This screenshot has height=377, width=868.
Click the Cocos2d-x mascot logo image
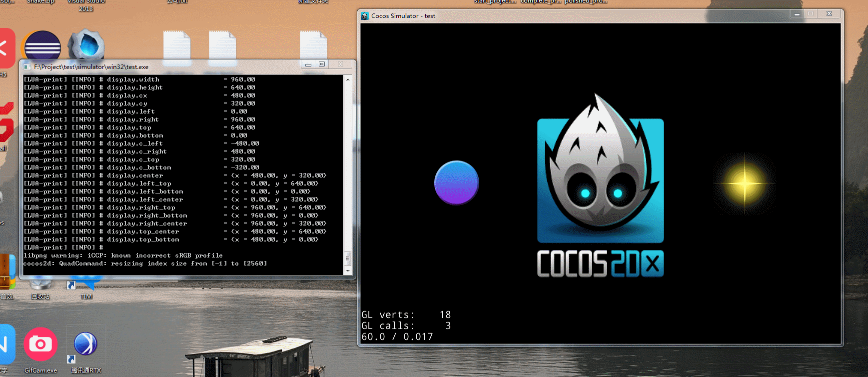[601, 168]
